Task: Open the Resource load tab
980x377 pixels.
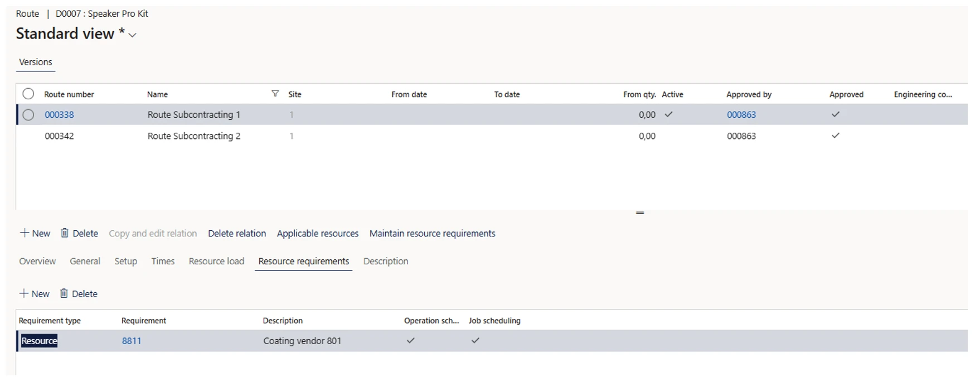Action: click(x=216, y=261)
